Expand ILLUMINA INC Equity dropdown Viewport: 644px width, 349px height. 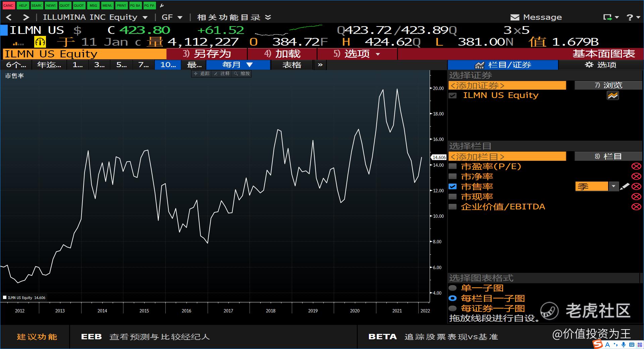coord(145,17)
